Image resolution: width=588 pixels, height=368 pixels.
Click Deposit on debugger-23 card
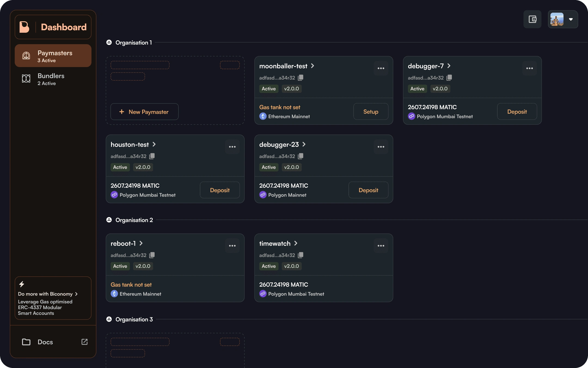368,190
